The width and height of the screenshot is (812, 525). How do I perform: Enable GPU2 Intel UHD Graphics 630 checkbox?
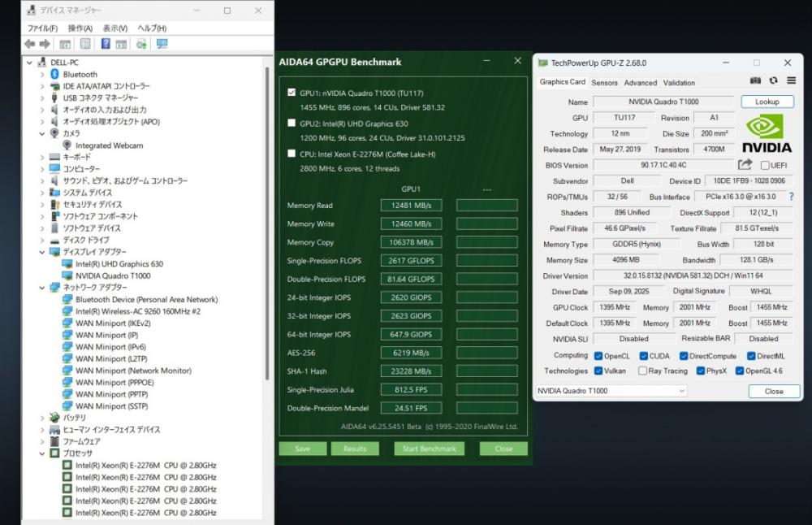click(x=292, y=124)
